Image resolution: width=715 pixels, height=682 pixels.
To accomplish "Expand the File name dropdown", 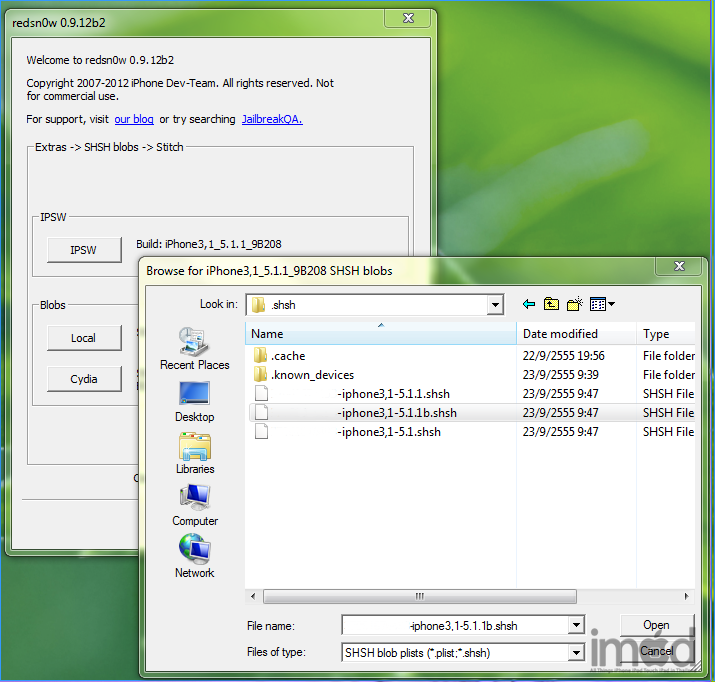I will (x=576, y=625).
